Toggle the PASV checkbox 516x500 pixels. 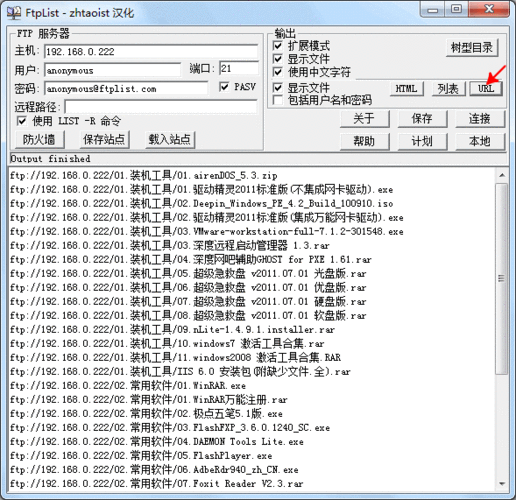(x=224, y=87)
